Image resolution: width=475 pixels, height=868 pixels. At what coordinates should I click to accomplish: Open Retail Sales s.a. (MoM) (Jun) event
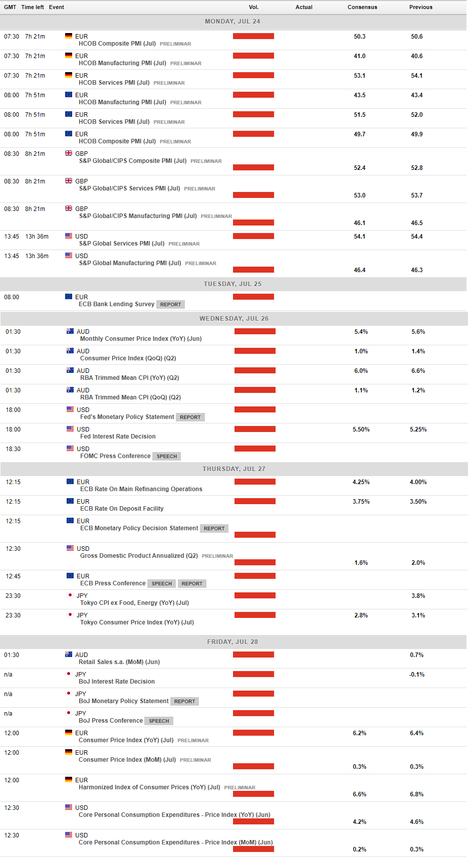click(x=119, y=662)
